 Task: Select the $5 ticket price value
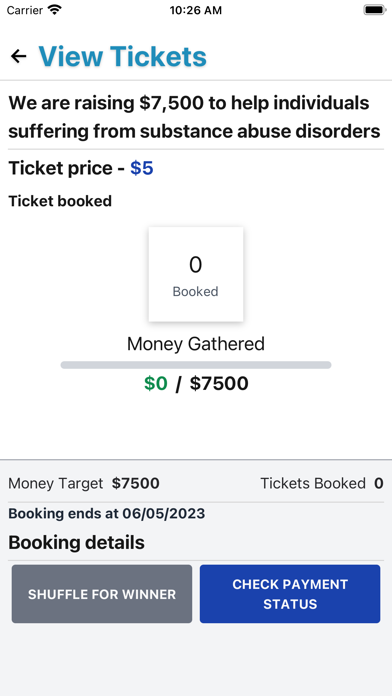(x=142, y=168)
